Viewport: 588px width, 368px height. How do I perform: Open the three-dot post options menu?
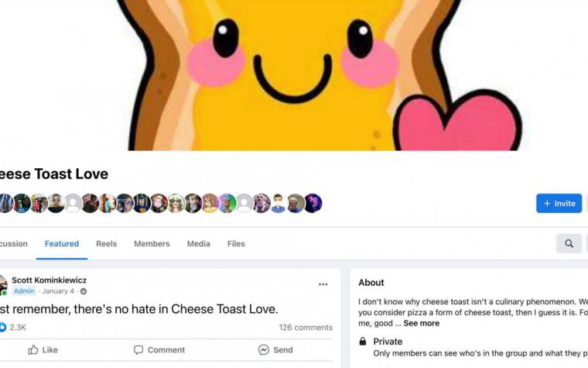click(x=323, y=284)
